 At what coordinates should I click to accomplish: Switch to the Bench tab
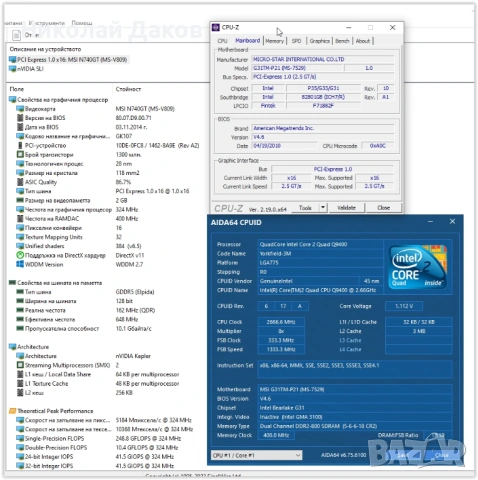(x=342, y=41)
